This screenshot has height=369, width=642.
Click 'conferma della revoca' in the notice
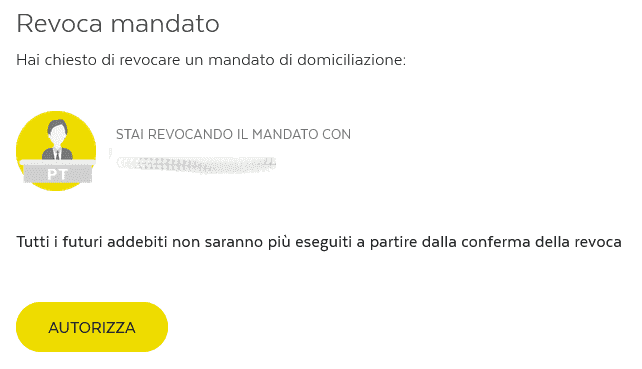tap(541, 242)
